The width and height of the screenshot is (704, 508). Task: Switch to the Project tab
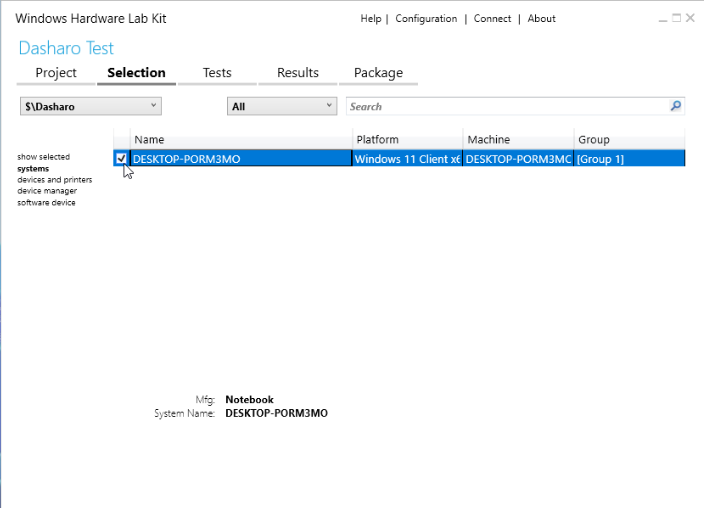click(56, 73)
